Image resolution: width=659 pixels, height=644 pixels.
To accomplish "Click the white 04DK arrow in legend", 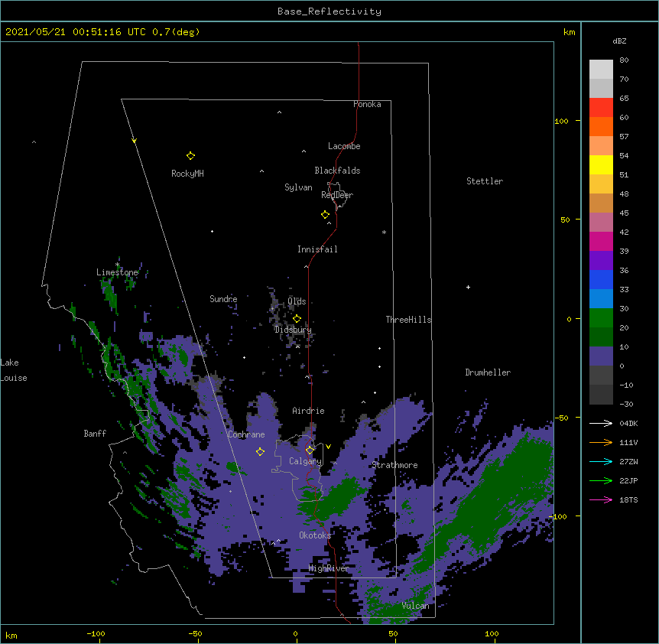I will (601, 423).
